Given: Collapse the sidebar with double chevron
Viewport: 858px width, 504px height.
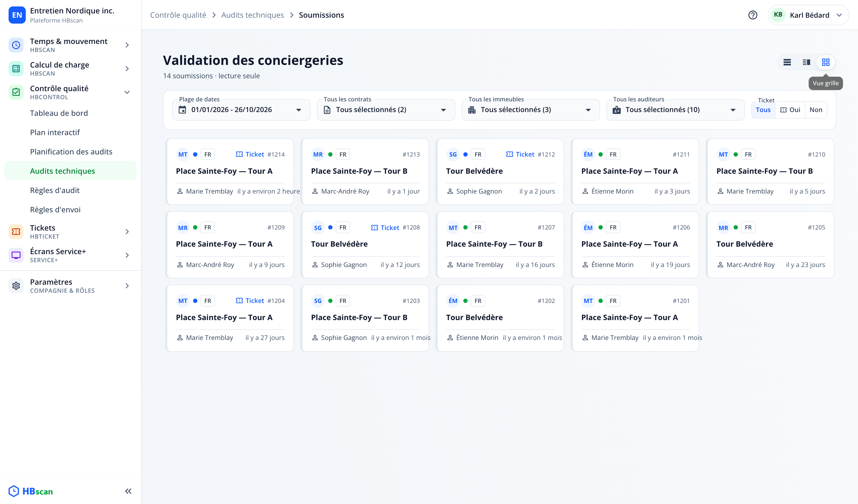Looking at the screenshot, I should tap(128, 491).
